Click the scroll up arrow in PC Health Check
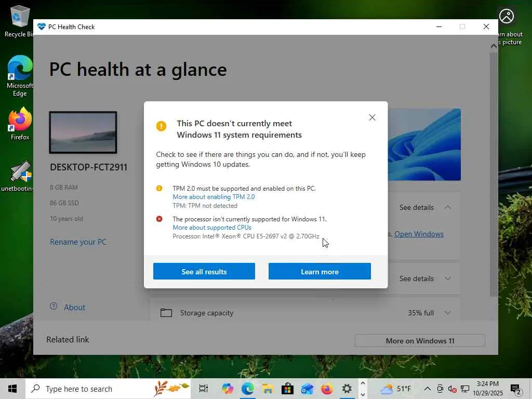The width and height of the screenshot is (532, 399). coord(494,46)
